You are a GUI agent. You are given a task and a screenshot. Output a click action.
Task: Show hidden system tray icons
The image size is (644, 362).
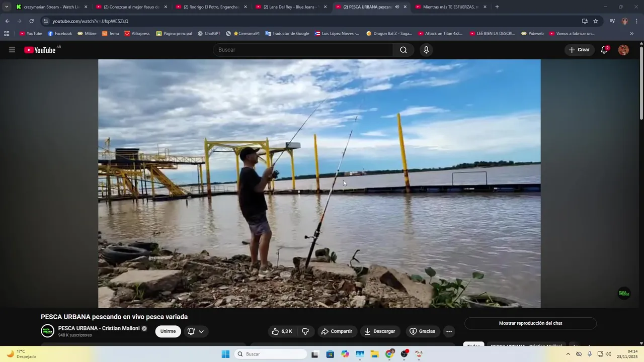click(x=568, y=354)
